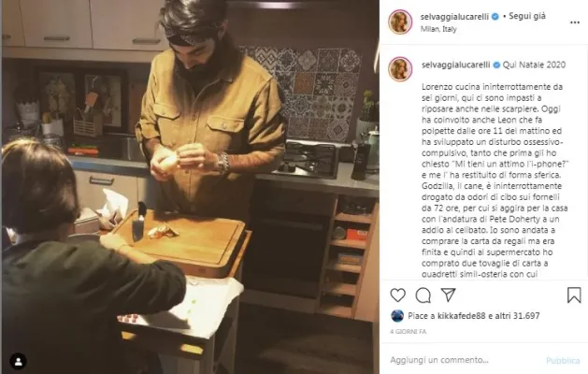Like the post with the heart icon
Image resolution: width=588 pixels, height=374 pixels.
[x=398, y=295]
